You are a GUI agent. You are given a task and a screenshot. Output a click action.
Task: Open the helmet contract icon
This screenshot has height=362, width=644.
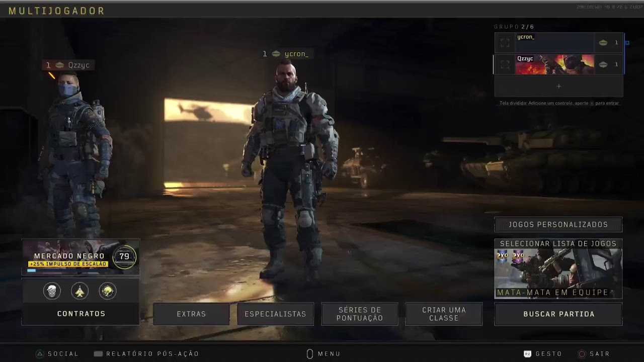[x=107, y=291]
